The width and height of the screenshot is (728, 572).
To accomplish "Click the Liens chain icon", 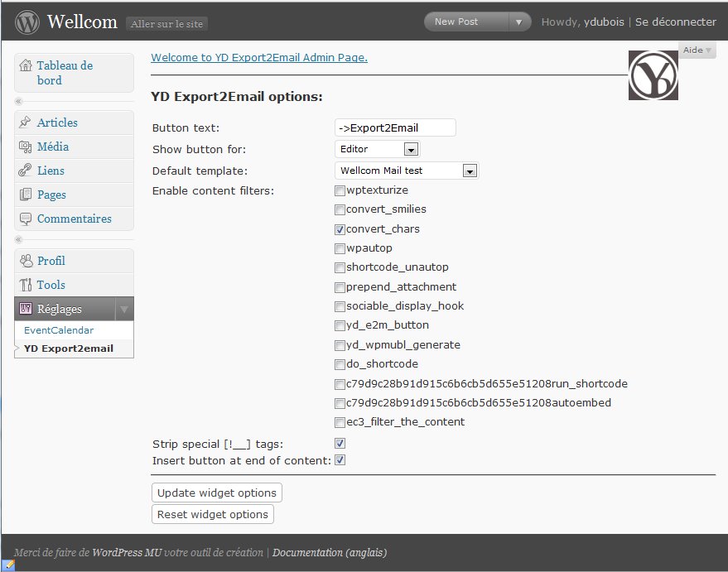I will tap(25, 171).
